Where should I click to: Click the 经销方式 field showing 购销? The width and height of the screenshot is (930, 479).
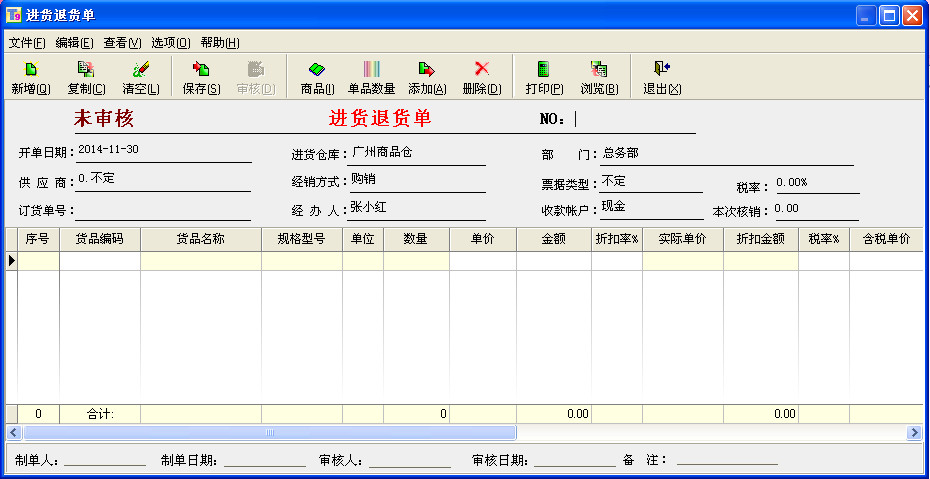coord(418,181)
